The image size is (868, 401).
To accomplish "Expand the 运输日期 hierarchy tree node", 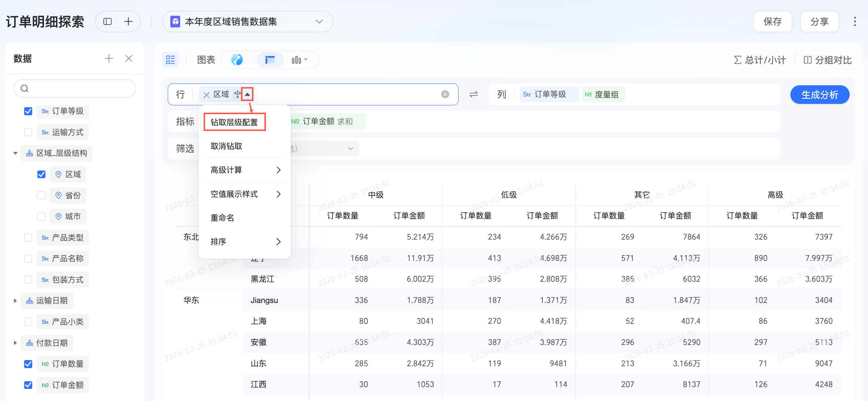I will [x=15, y=301].
